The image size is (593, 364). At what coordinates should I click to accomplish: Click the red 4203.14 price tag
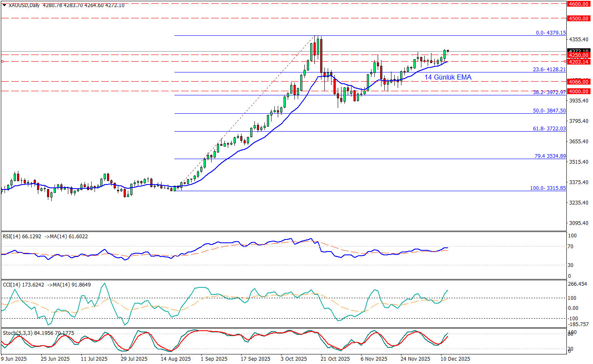click(578, 62)
